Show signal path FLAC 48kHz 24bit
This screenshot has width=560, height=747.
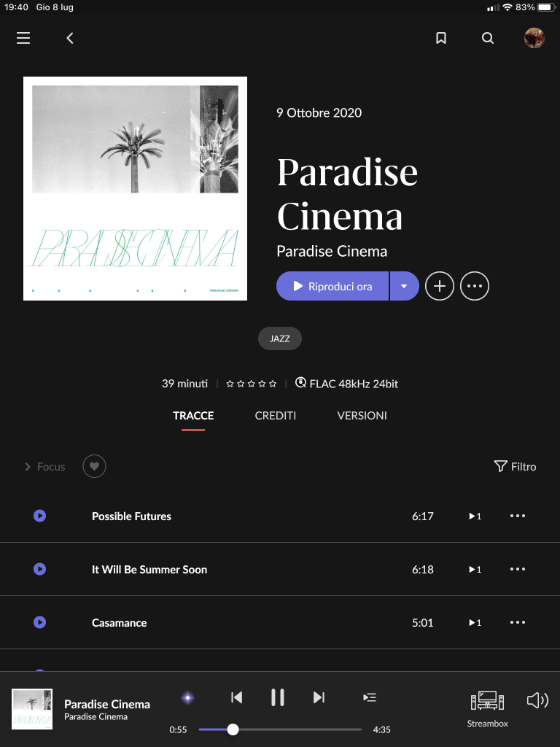pyautogui.click(x=346, y=384)
